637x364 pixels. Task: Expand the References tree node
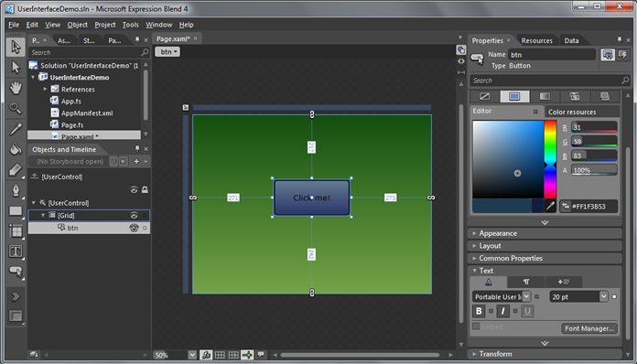[x=45, y=89]
